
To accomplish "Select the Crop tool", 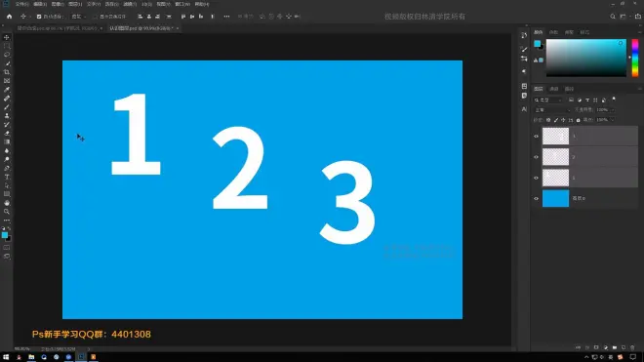I will click(x=7, y=72).
